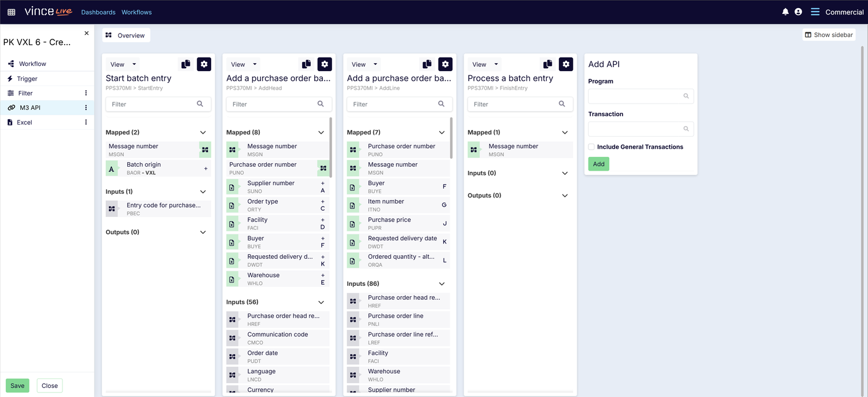
Task: Open the Dashboards menu item
Action: click(x=98, y=12)
